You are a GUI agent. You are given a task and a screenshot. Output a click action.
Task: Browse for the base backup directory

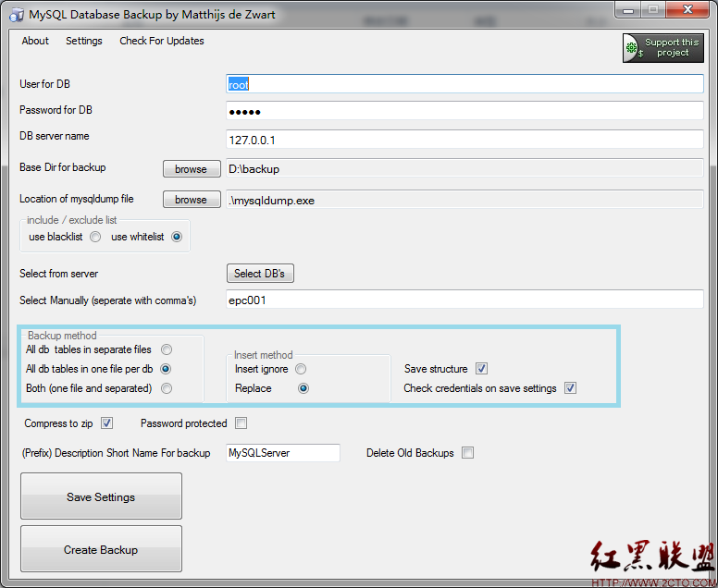[x=192, y=169]
